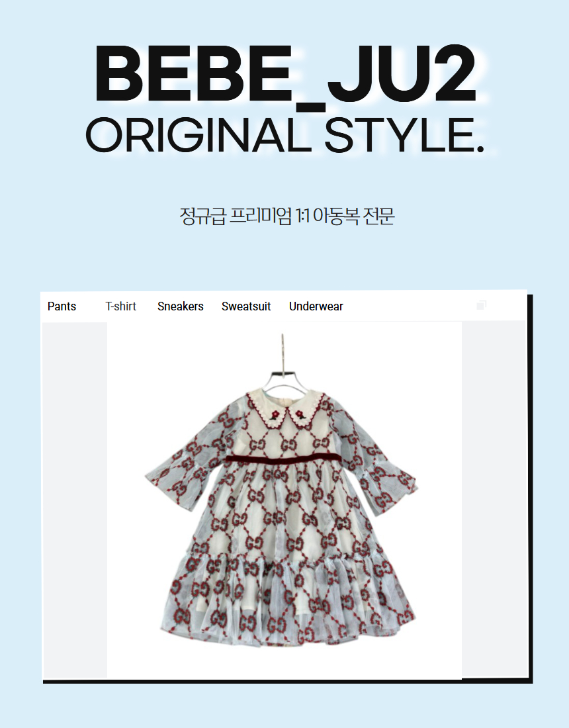
Task: Open the Pants category tab
Action: 62,306
